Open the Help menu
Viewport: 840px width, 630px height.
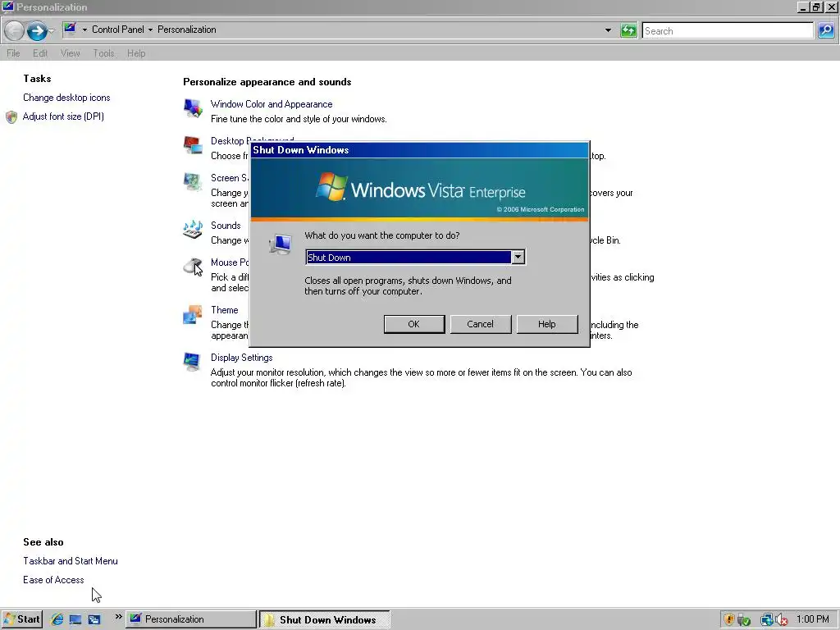[136, 53]
